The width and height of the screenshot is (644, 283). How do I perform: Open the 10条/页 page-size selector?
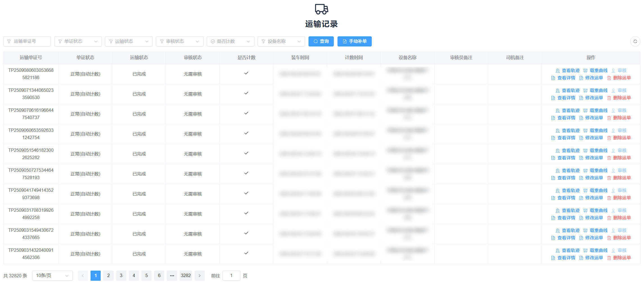[52, 276]
